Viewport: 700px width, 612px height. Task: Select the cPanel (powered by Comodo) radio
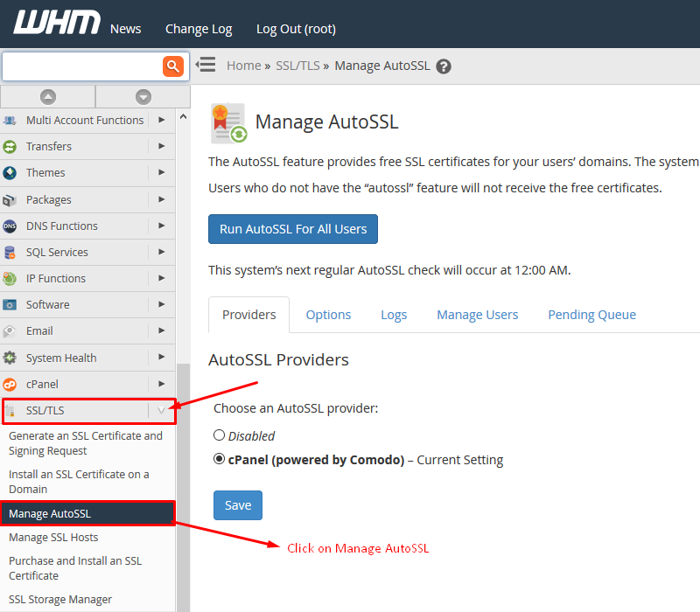[x=219, y=460]
